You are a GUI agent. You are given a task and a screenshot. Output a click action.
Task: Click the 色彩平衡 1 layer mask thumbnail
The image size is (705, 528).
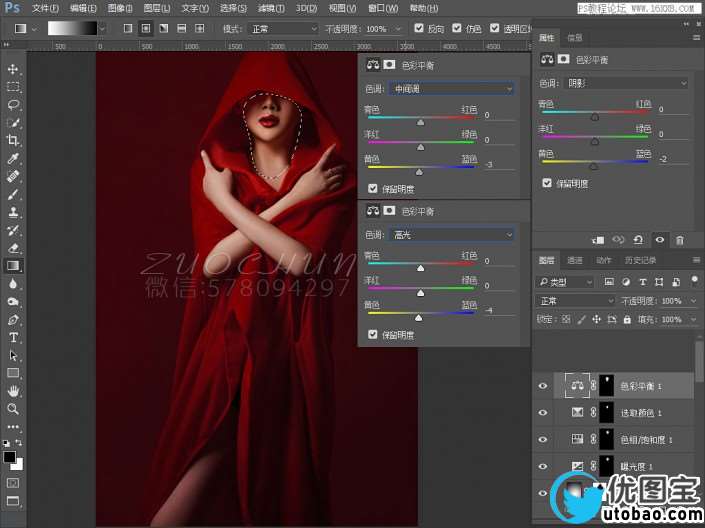pyautogui.click(x=607, y=385)
